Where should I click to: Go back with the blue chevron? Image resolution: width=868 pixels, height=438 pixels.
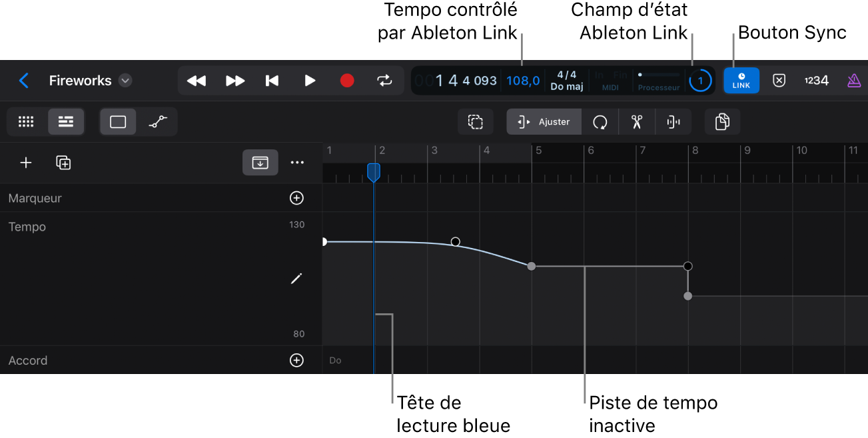click(24, 80)
